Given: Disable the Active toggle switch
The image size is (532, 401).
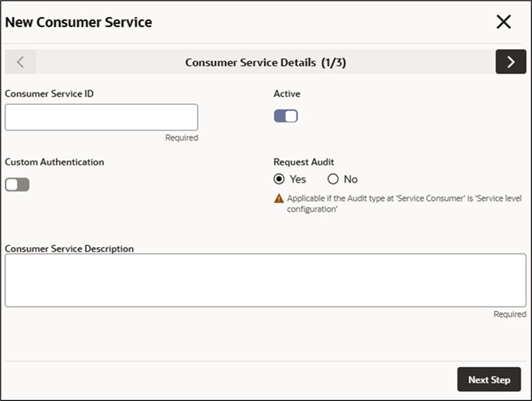Looking at the screenshot, I should tap(286, 116).
